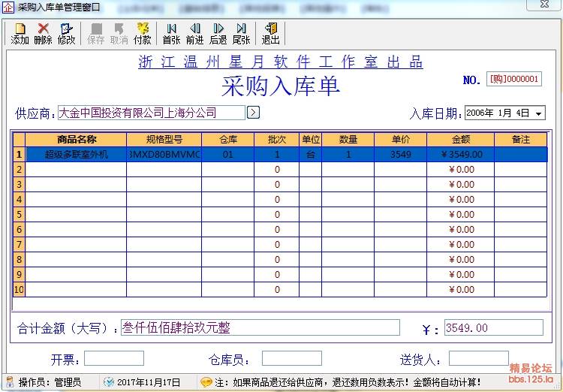The width and height of the screenshot is (563, 392).
Task: Click the 商品名称 column header
Action: 76,140
